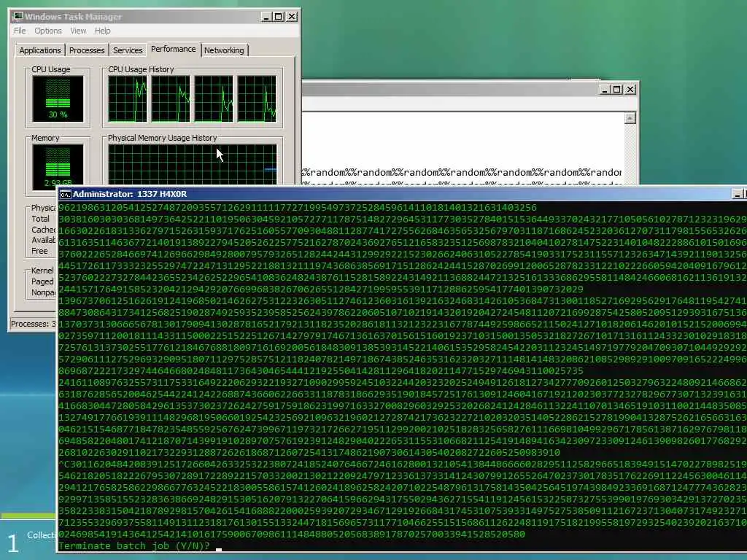Screen dimensions: 747x560
Task: Minimize the Administrator 1337 H4X0R console
Action: [x=738, y=194]
